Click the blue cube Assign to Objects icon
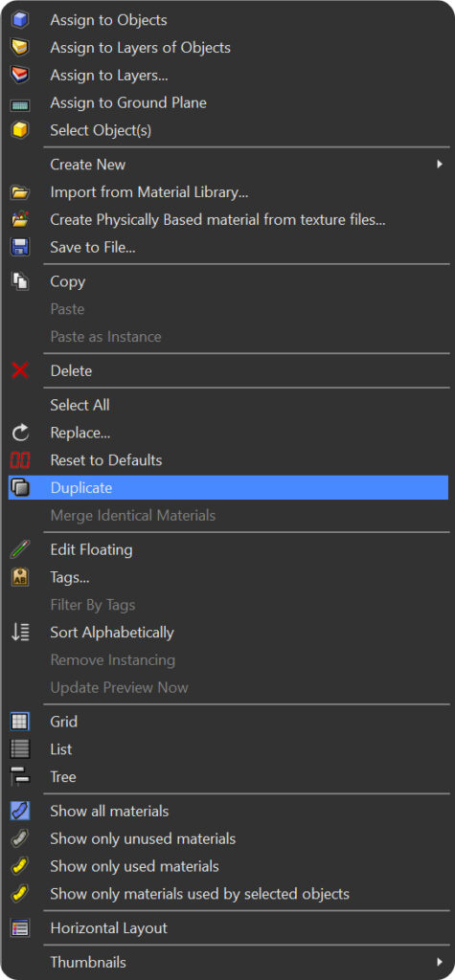The width and height of the screenshot is (455, 980). click(x=20, y=20)
